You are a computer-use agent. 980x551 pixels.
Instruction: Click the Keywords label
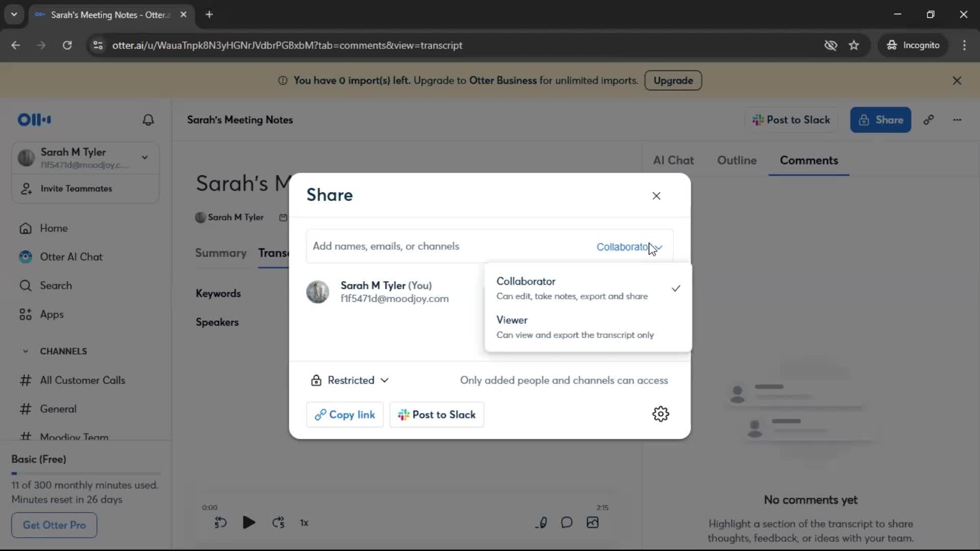point(218,293)
